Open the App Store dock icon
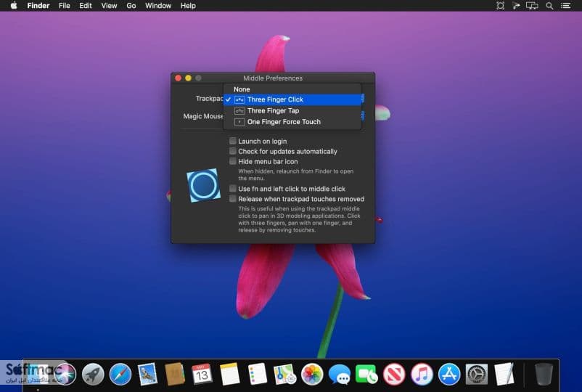 click(x=449, y=374)
